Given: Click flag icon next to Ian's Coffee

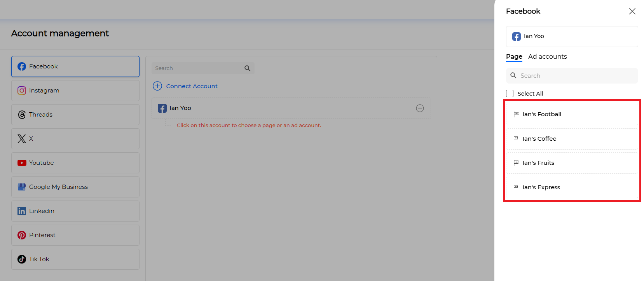Looking at the screenshot, I should pyautogui.click(x=516, y=139).
